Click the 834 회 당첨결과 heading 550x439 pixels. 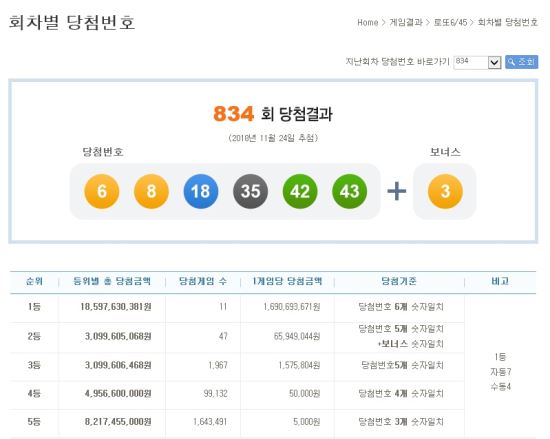[273, 114]
